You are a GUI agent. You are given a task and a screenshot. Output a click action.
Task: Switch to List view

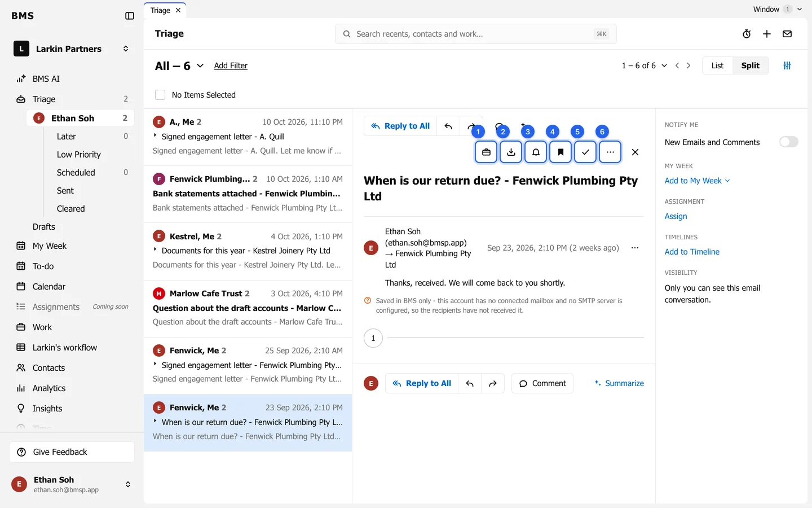[717, 65]
